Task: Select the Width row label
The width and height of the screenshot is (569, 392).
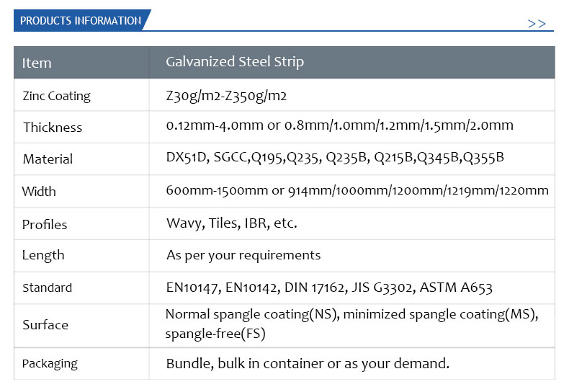Action: point(39,191)
